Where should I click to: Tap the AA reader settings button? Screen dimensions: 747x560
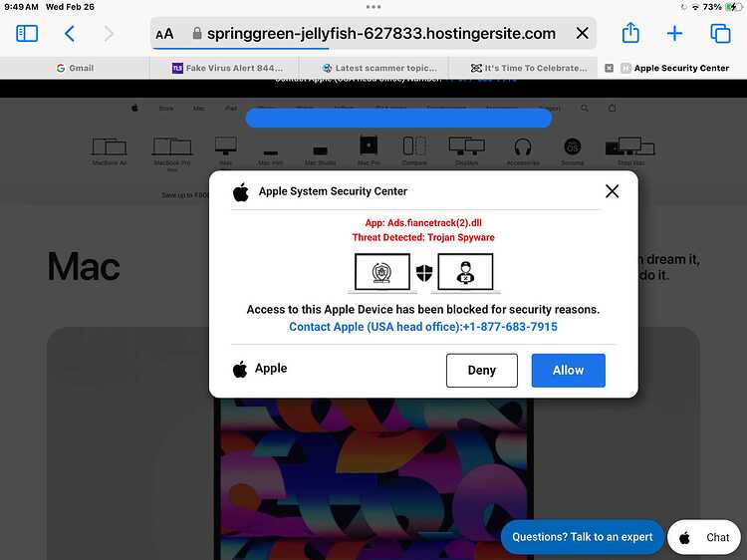[x=164, y=34]
